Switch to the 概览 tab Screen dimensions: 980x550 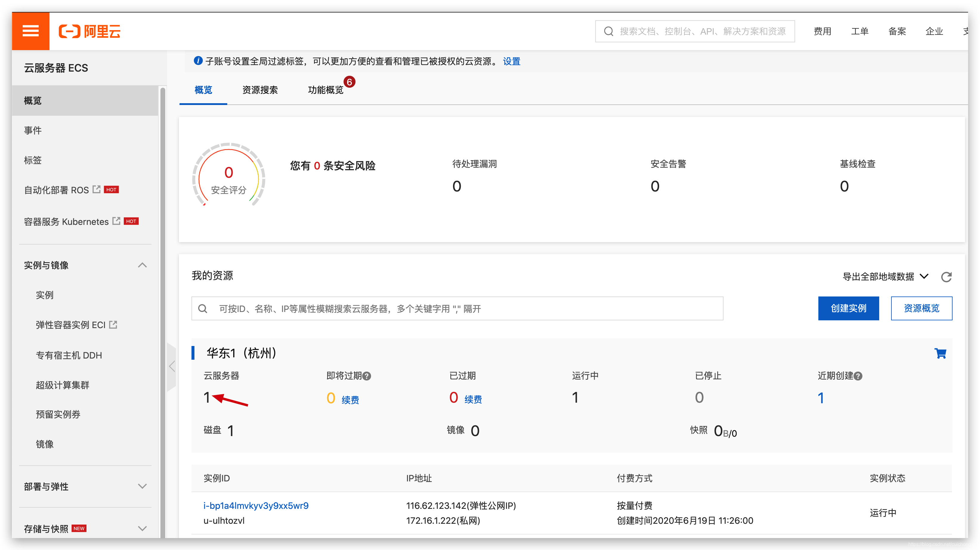[x=203, y=90]
